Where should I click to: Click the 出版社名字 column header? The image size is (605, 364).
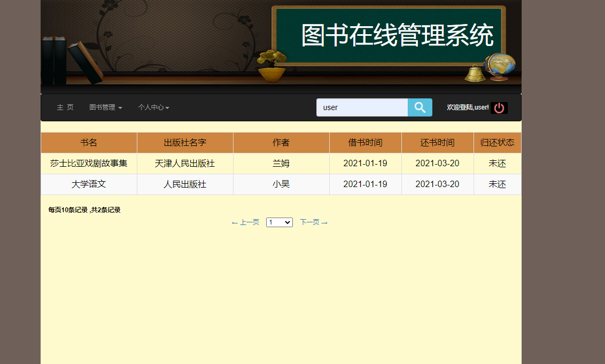point(185,142)
